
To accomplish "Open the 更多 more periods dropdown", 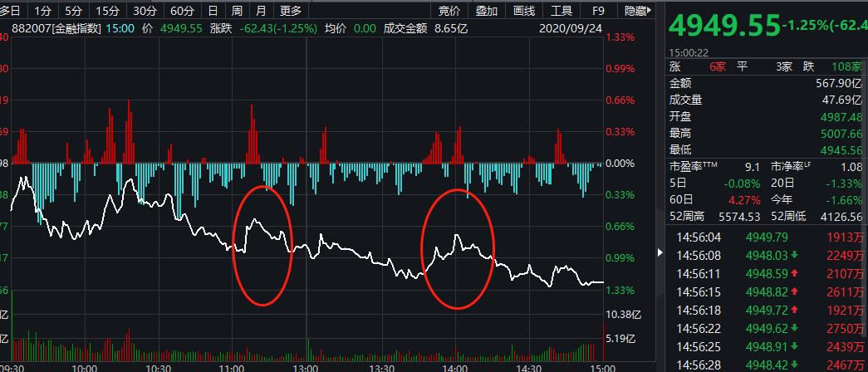I will (291, 10).
